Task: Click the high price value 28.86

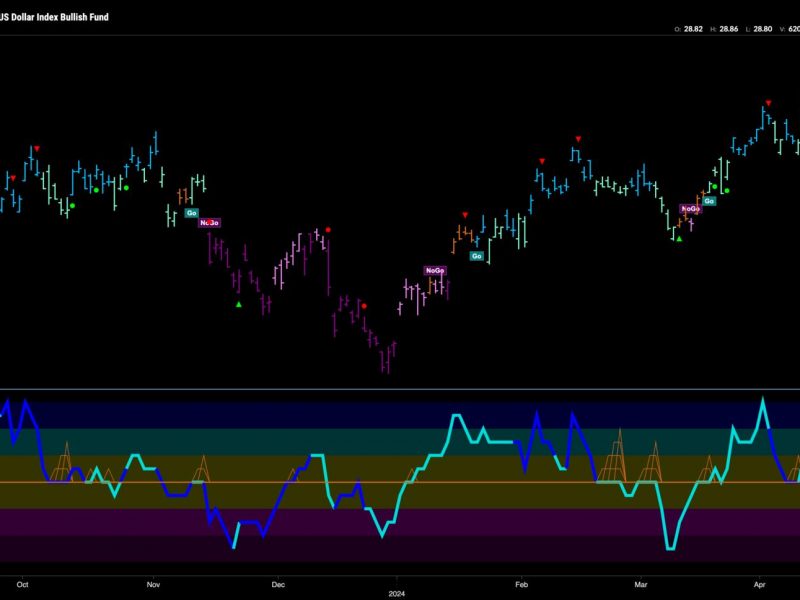Action: [x=729, y=29]
